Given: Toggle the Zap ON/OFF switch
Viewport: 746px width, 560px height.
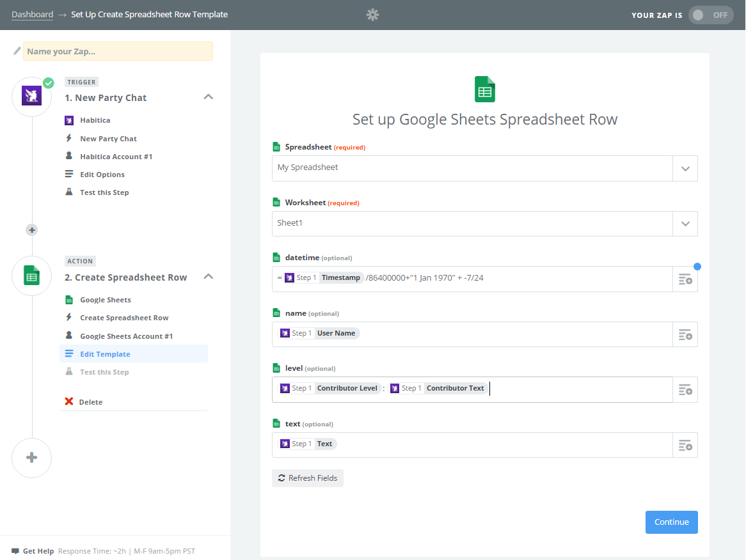Looking at the screenshot, I should click(x=710, y=15).
